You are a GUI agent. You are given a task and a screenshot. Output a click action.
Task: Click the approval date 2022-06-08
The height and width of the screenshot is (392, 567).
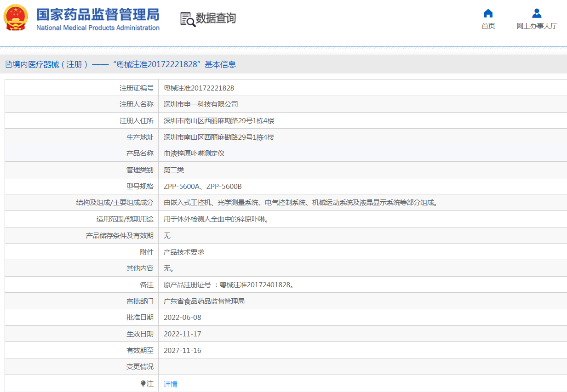[182, 318]
